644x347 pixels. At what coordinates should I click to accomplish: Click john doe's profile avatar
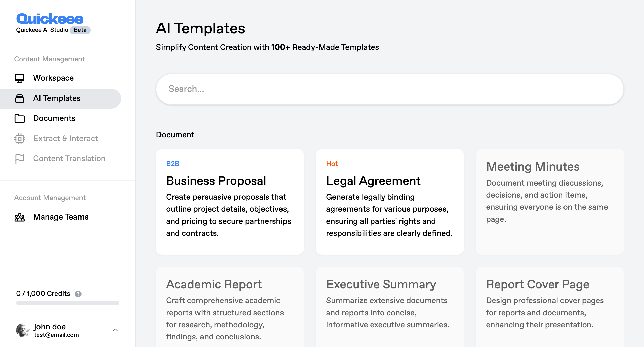[x=23, y=330]
